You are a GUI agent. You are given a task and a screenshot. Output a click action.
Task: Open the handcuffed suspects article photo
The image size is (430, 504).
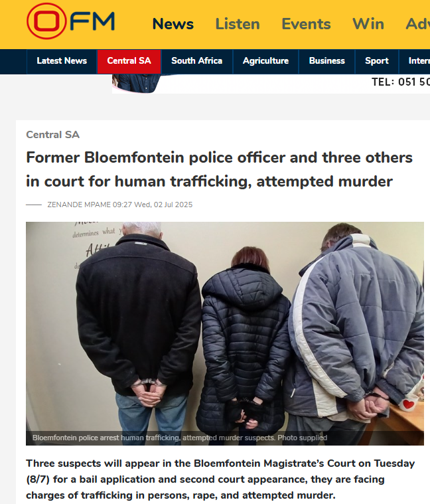(x=225, y=333)
